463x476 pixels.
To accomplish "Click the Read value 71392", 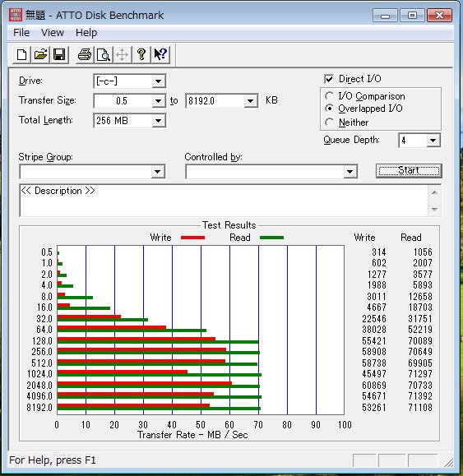I will [420, 396].
